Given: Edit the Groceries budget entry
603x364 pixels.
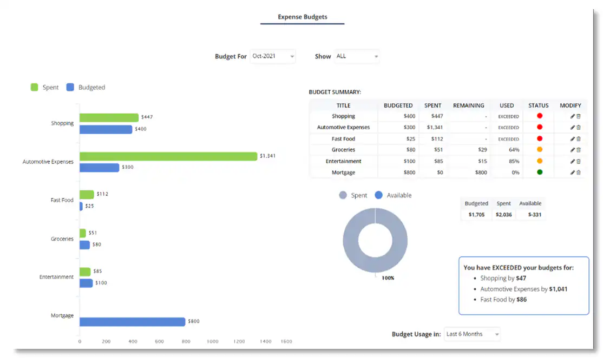Looking at the screenshot, I should point(573,150).
